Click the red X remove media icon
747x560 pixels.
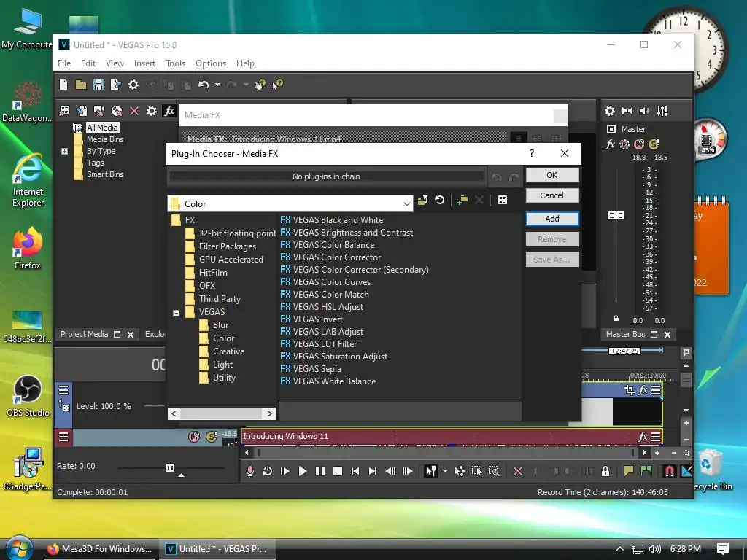click(x=134, y=111)
